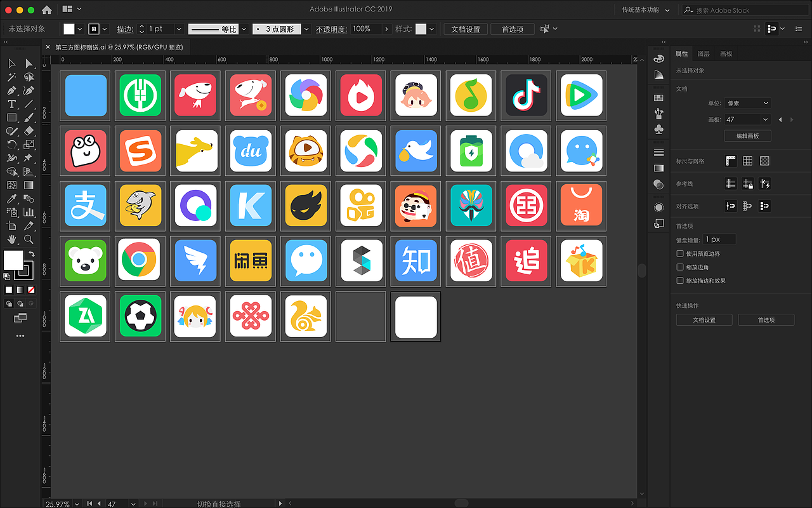Image resolution: width=812 pixels, height=508 pixels.
Task: Select the Hand tool
Action: pyautogui.click(x=11, y=239)
